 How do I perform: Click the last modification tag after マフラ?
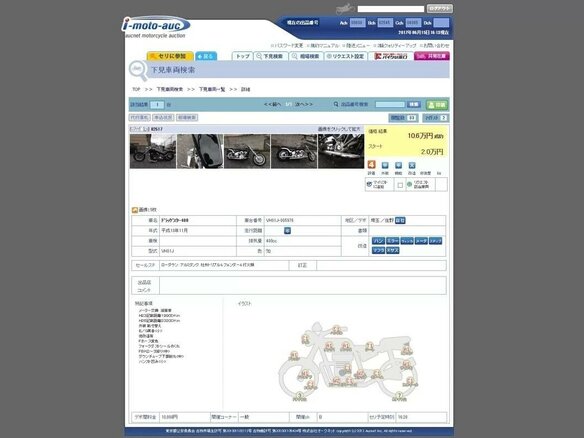point(393,250)
